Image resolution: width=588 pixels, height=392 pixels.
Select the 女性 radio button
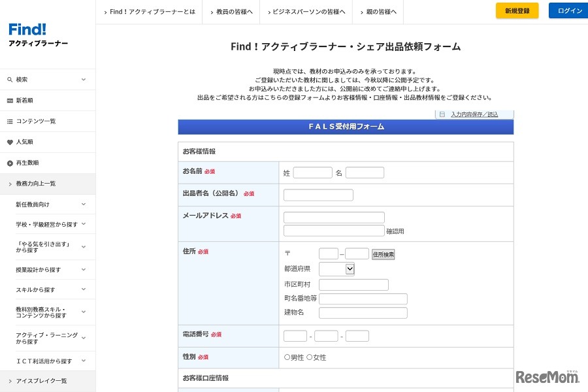[x=309, y=357]
